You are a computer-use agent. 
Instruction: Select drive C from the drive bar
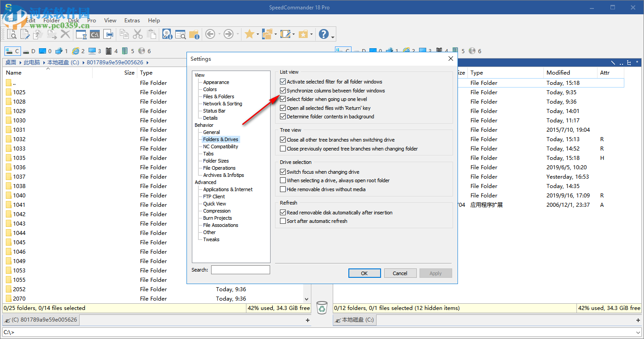point(12,50)
